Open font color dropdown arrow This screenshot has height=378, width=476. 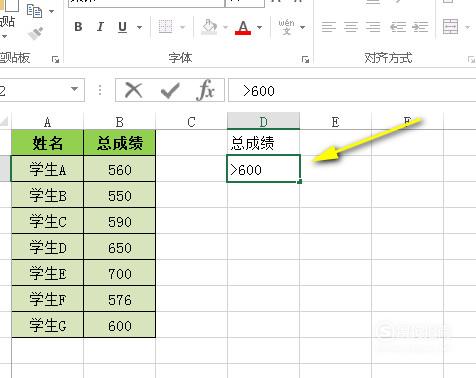[x=260, y=27]
